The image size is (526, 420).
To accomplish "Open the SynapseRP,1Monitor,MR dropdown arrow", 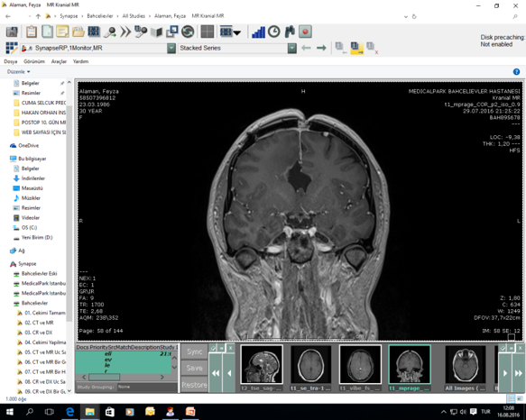I will [x=171, y=49].
